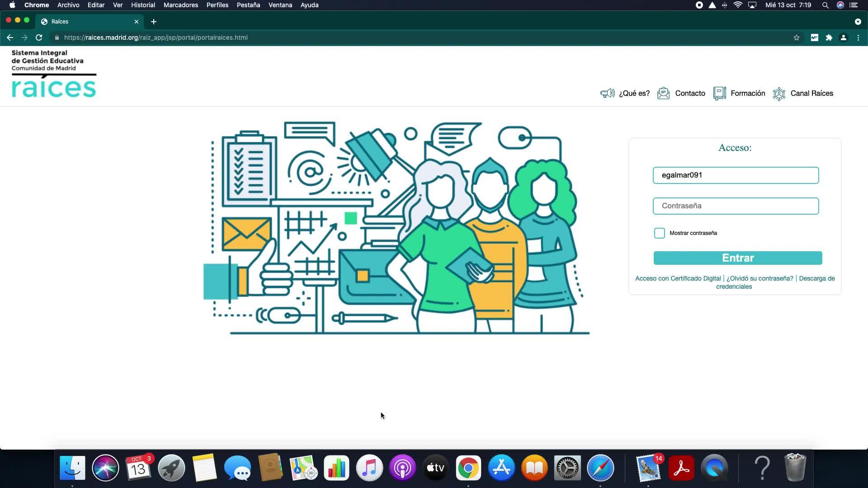Open the Marcadores menu
The width and height of the screenshot is (868, 488).
coord(180,5)
